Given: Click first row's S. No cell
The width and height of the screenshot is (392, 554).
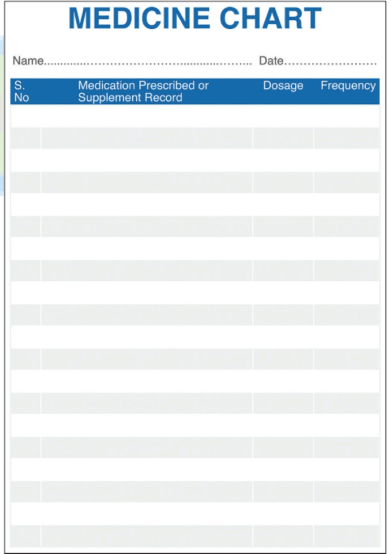Looking at the screenshot, I should (x=26, y=116).
